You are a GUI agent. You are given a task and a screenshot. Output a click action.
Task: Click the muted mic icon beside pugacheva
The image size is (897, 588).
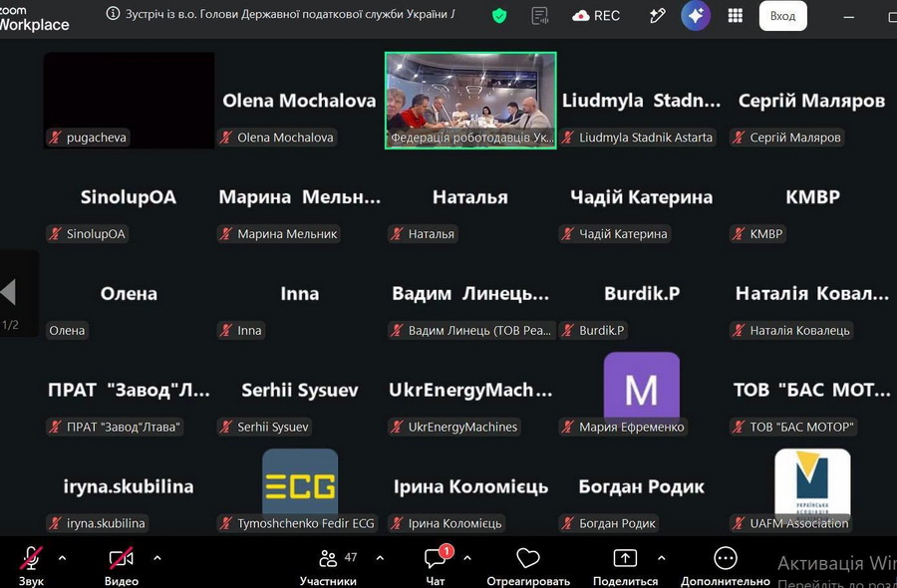[x=55, y=138]
